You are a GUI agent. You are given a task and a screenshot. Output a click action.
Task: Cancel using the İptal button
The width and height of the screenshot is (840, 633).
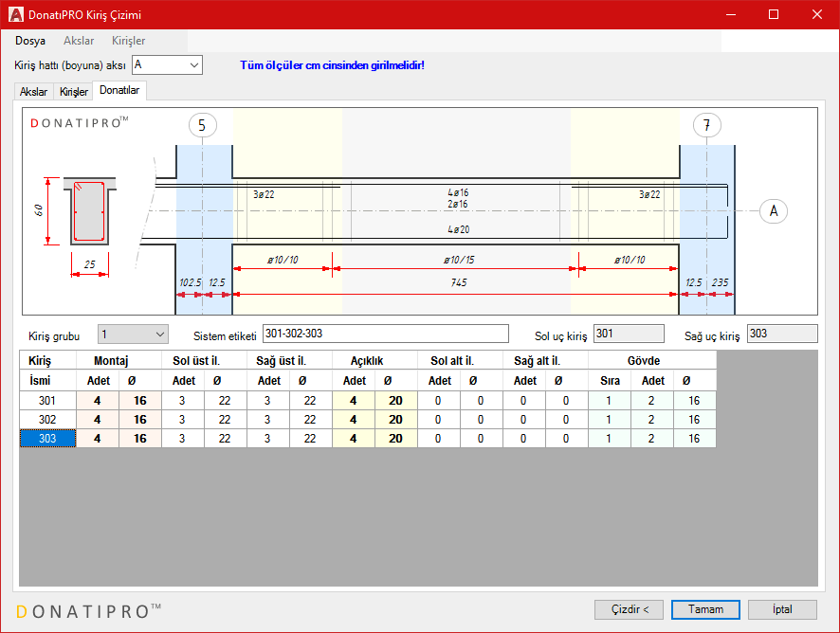782,609
